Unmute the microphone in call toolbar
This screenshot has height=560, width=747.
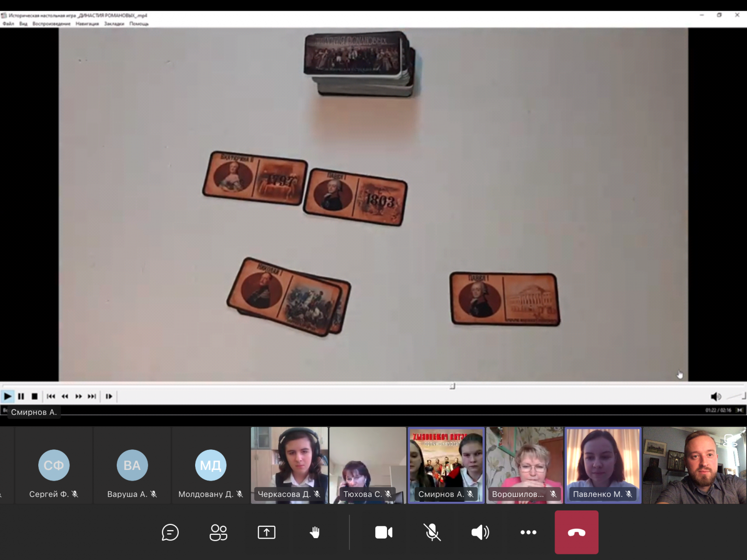(x=432, y=532)
